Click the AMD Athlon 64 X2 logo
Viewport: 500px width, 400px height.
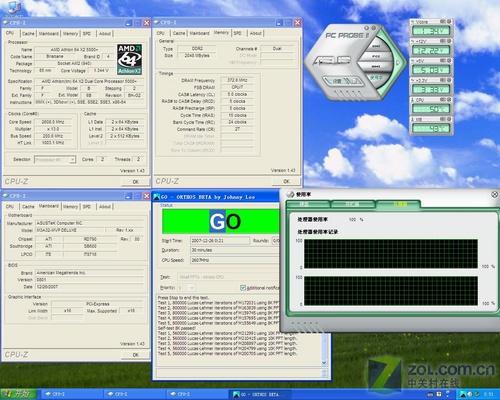[x=129, y=59]
